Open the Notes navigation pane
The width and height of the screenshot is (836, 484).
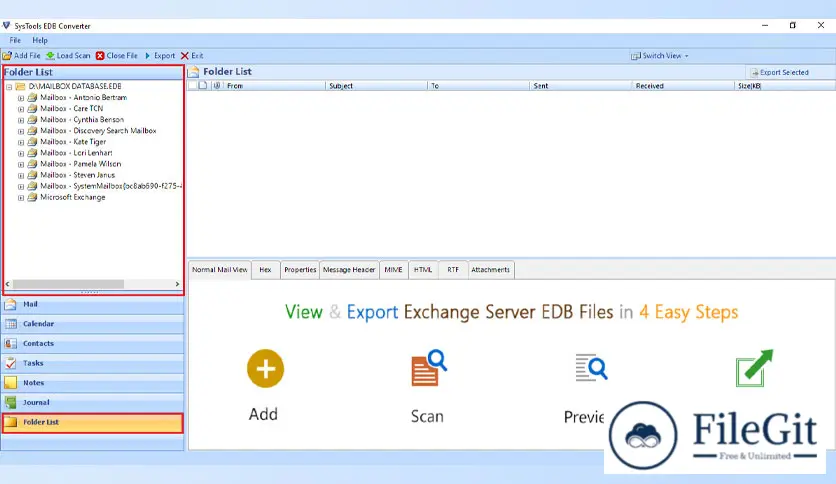pyautogui.click(x=93, y=383)
